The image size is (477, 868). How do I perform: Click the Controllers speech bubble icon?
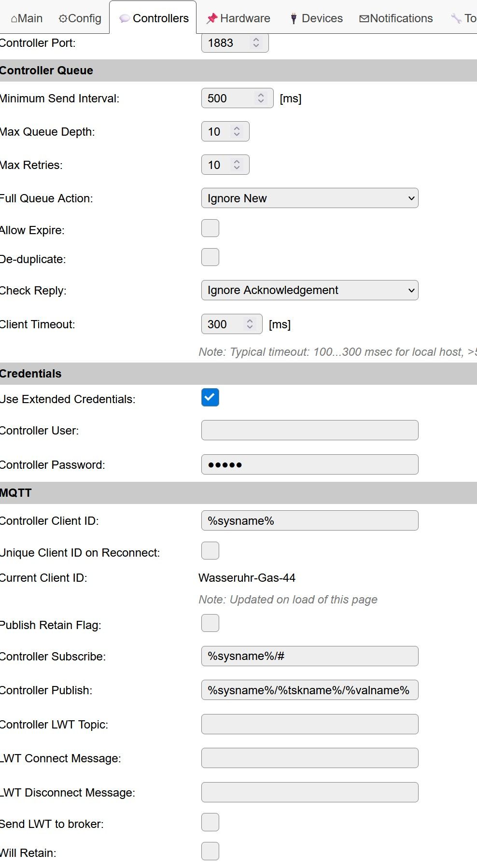click(x=125, y=18)
